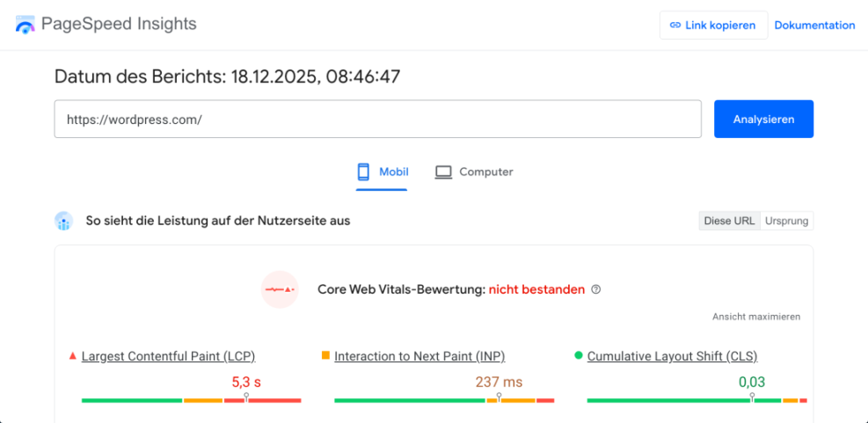Switch to the Computer tab
Viewport: 868px width, 423px height.
[x=474, y=172]
